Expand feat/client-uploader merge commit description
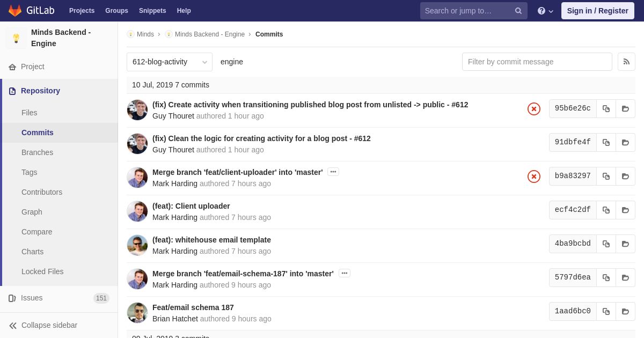 tap(333, 172)
